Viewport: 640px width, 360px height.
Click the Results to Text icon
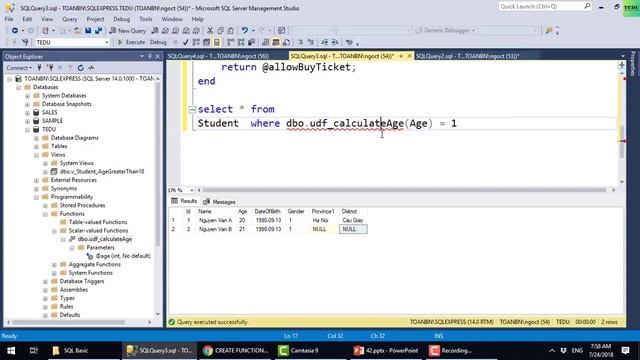266,42
